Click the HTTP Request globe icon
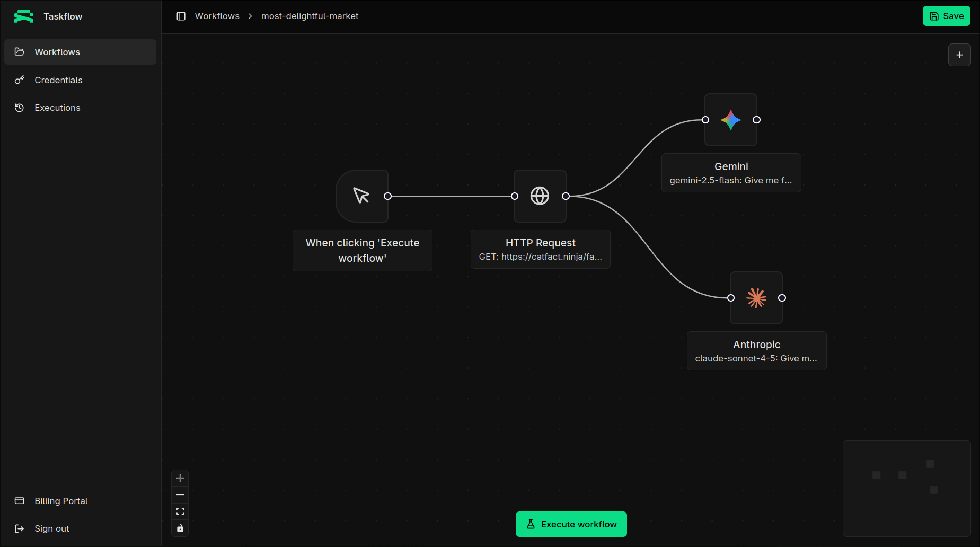 pyautogui.click(x=540, y=196)
